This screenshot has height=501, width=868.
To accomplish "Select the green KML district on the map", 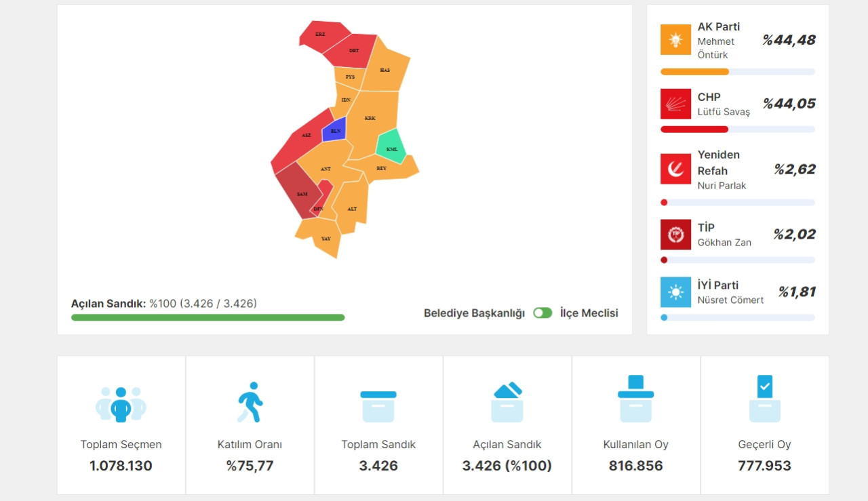I will pos(391,148).
